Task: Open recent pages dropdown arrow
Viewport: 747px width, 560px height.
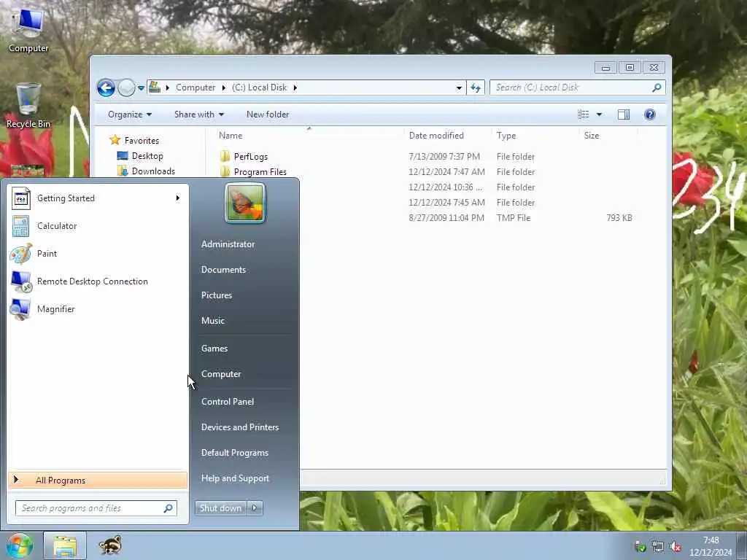Action: 141,88
